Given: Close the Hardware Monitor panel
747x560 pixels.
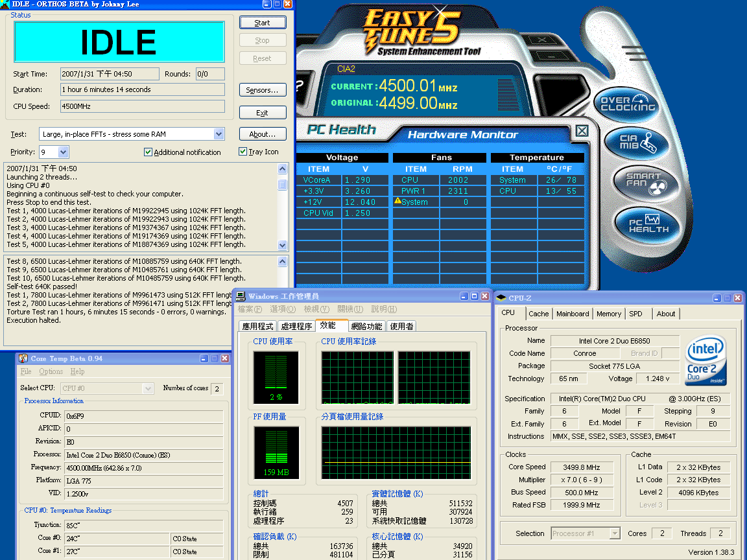Looking at the screenshot, I should point(582,131).
